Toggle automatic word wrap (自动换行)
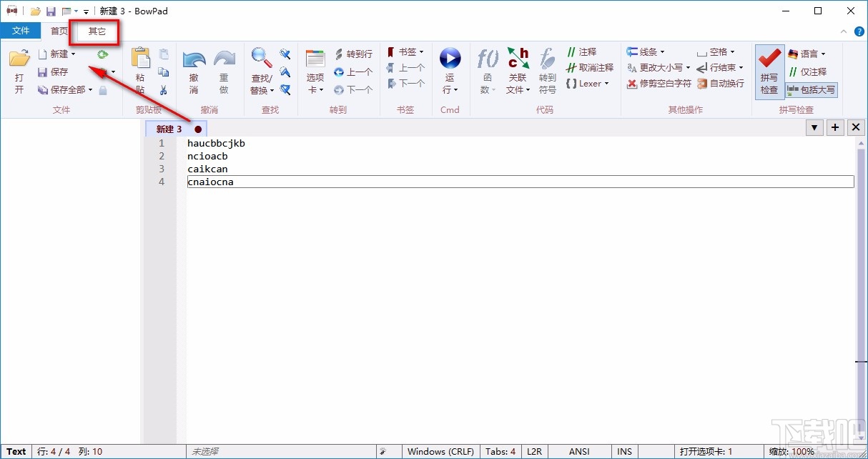This screenshot has width=868, height=459. pos(721,83)
